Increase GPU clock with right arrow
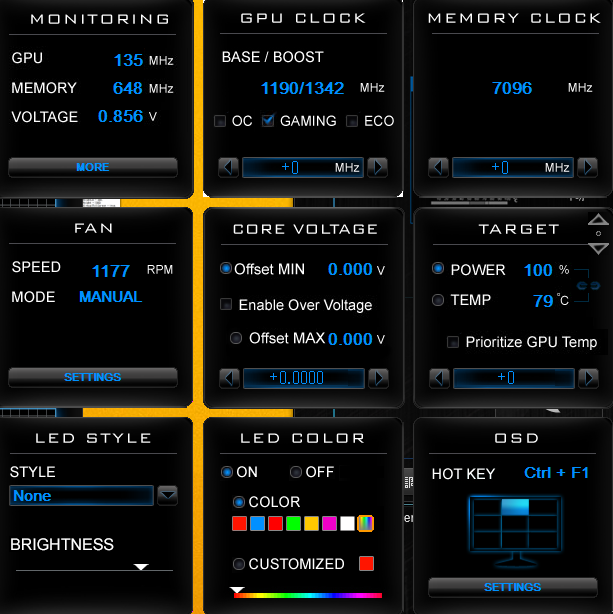This screenshot has height=614, width=613. click(x=378, y=168)
